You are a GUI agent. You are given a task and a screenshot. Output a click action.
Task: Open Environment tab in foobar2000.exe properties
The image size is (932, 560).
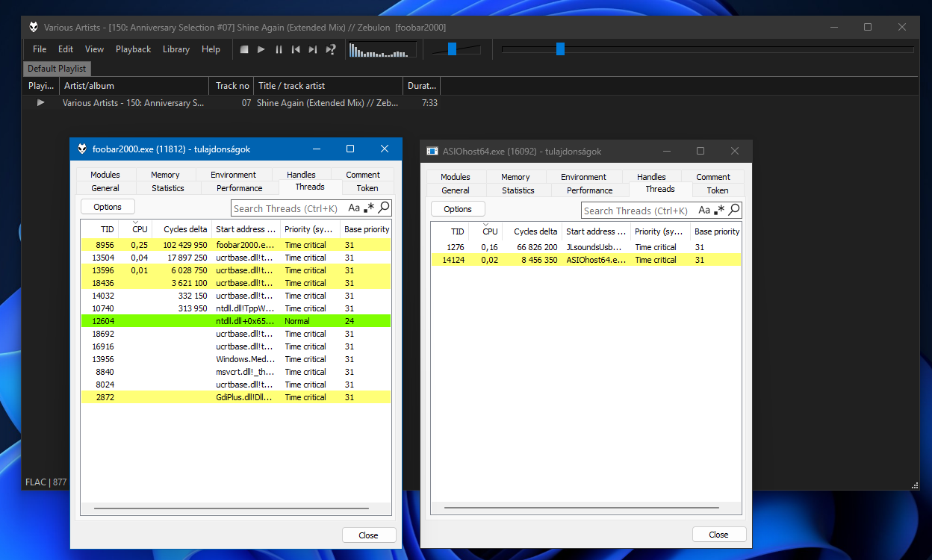click(233, 175)
